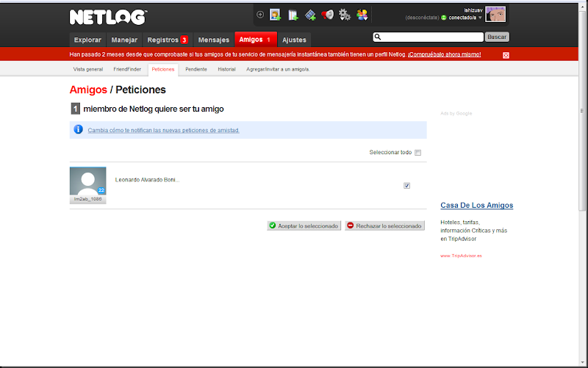
Task: Click the add blog post icon
Action: (293, 15)
